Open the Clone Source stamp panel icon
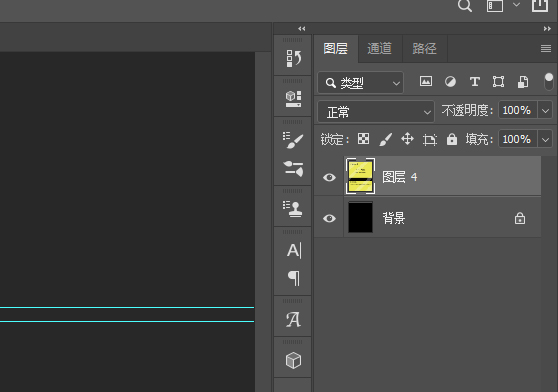The width and height of the screenshot is (558, 392). click(293, 209)
